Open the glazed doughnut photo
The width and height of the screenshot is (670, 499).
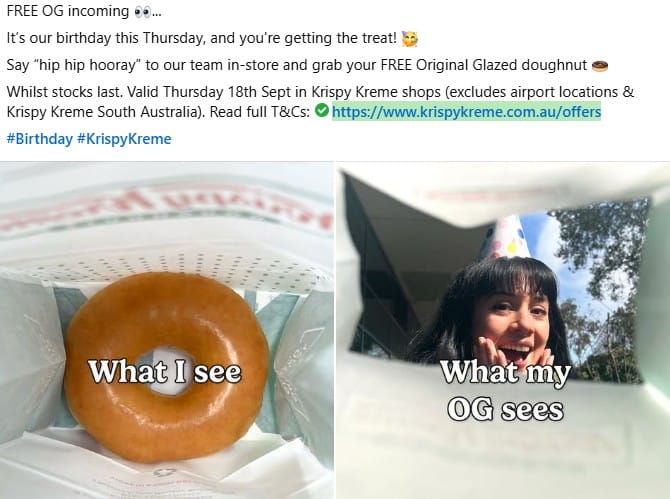[167, 330]
